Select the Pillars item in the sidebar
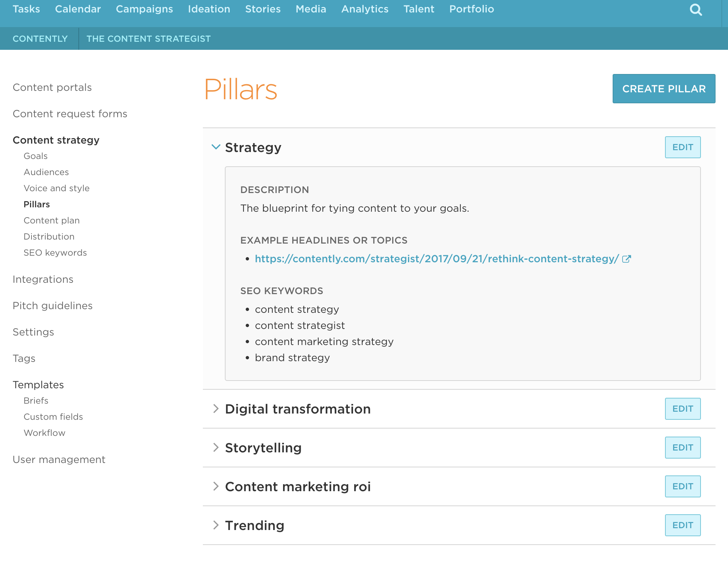The height and width of the screenshot is (567, 728). pyautogui.click(x=36, y=204)
